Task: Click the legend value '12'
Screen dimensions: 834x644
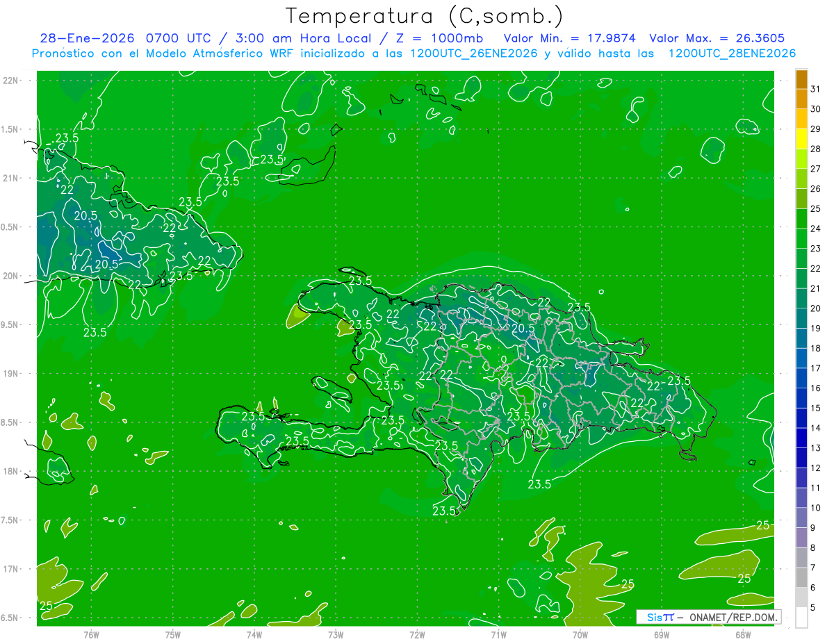Action: [x=815, y=468]
